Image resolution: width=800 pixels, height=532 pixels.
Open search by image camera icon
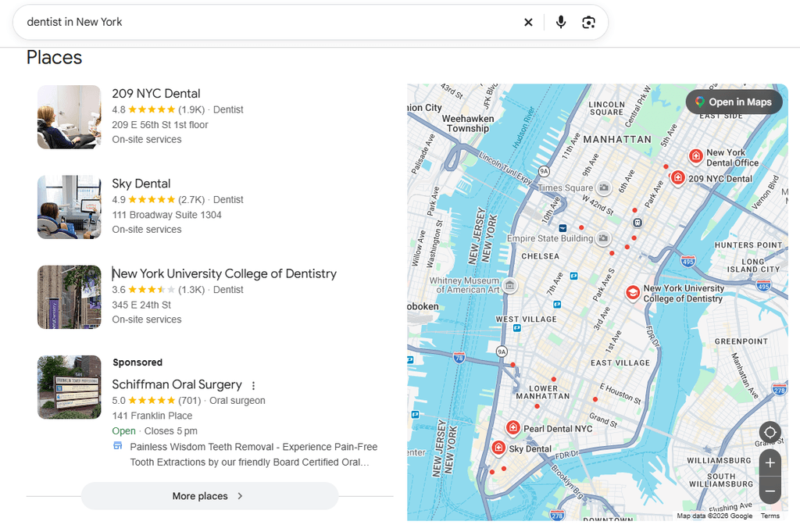588,22
